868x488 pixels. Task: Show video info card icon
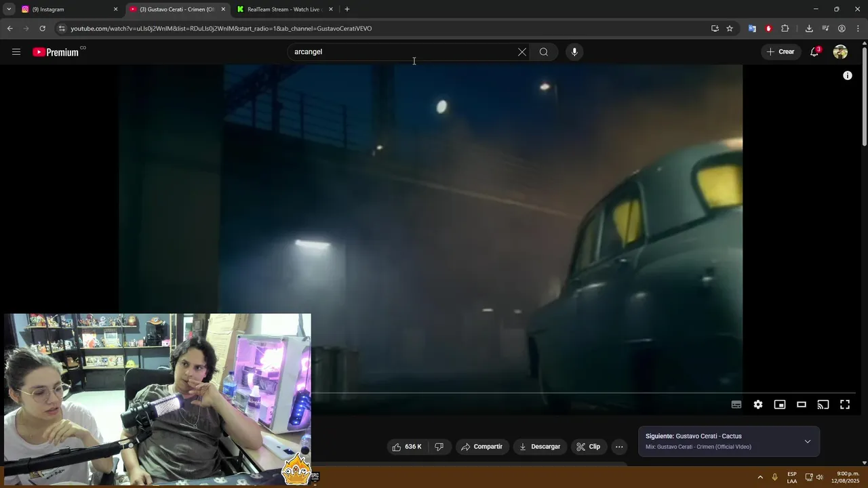(x=847, y=75)
